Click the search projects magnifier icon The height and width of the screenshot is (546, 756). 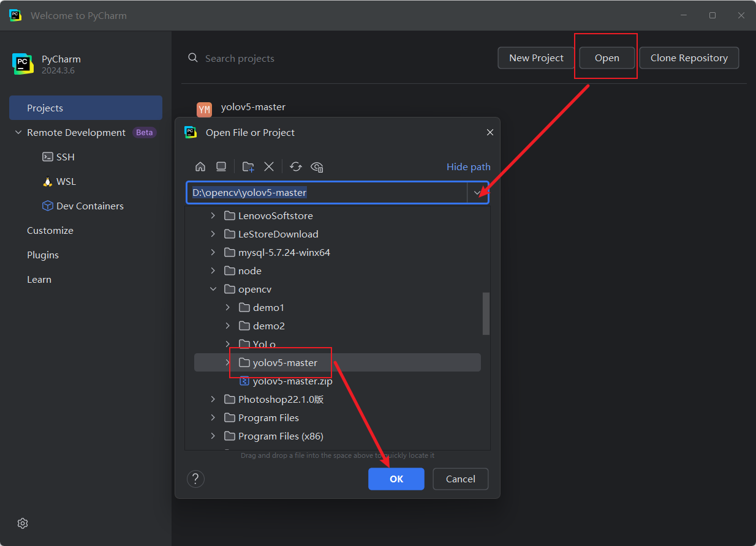(193, 58)
